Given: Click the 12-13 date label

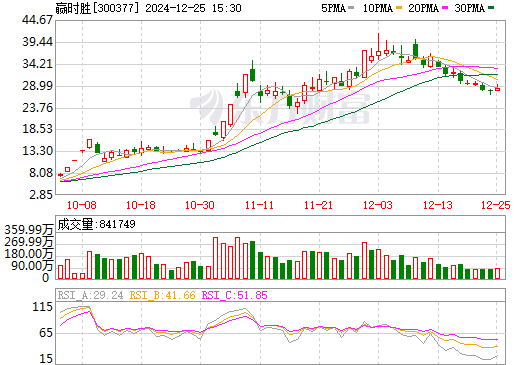Looking at the screenshot, I should (438, 205).
